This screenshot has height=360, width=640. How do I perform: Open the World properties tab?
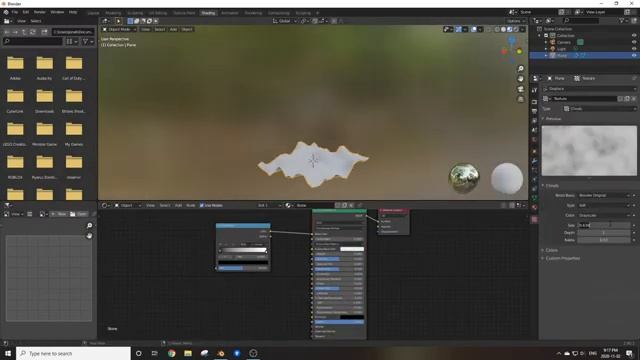pos(534,140)
